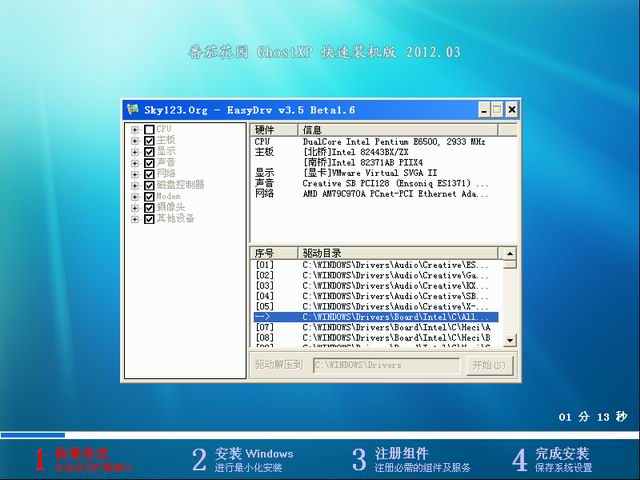Click the 开始(S) button
This screenshot has width=640, height=480.
click(489, 365)
